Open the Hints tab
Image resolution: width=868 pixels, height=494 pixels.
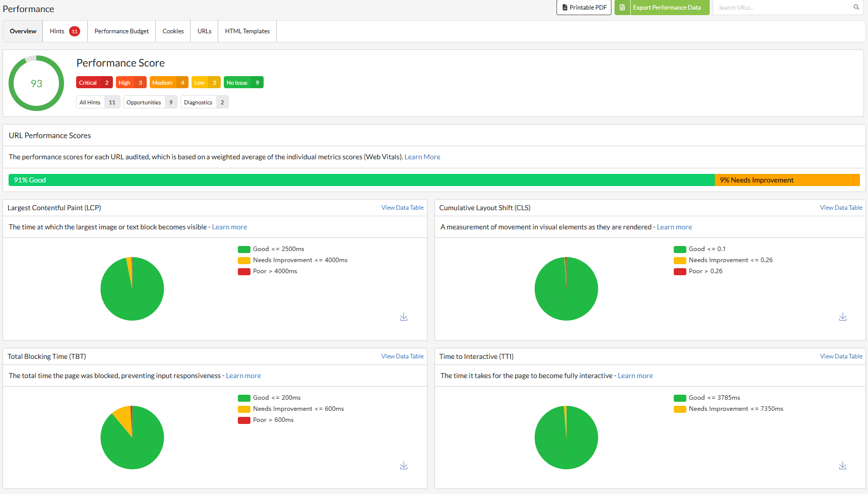(65, 31)
